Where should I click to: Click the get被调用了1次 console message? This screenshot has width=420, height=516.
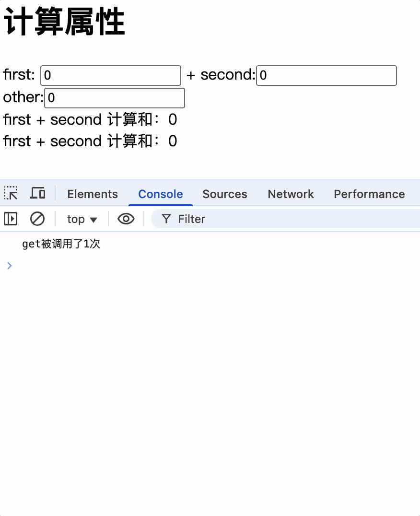pos(61,245)
